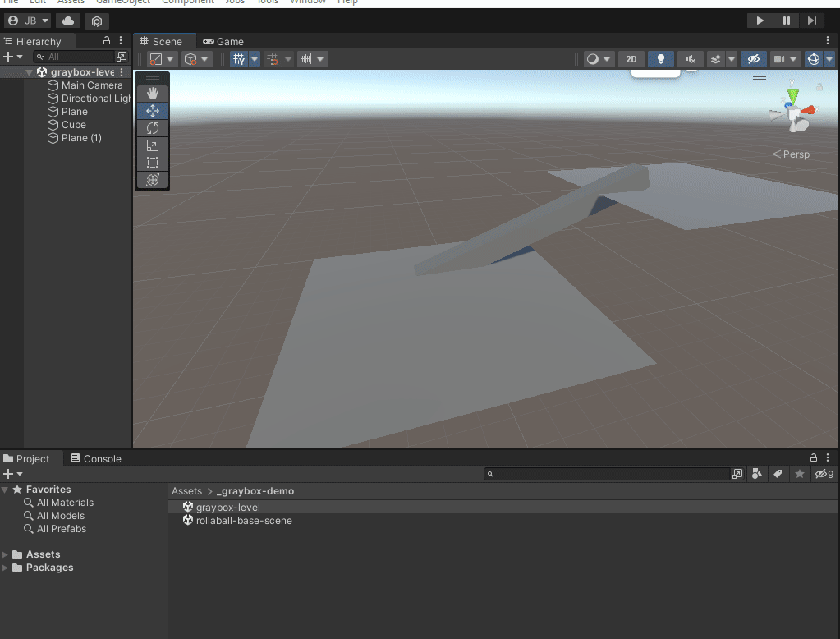Toggle scene lighting lightbulb

click(661, 59)
